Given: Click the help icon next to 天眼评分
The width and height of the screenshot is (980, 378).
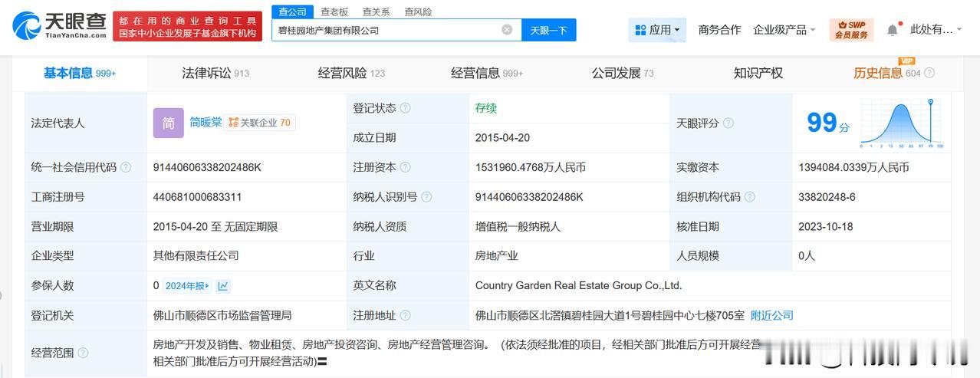Looking at the screenshot, I should coord(728,123).
